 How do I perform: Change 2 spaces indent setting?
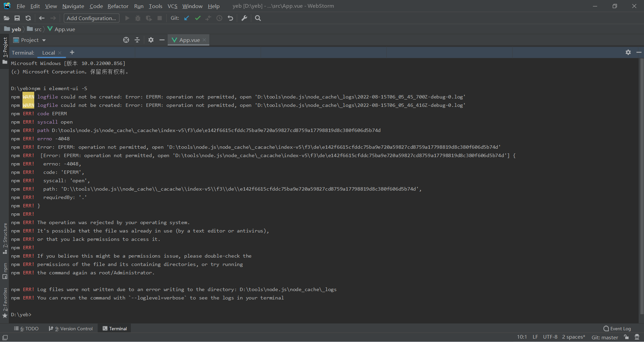(x=574, y=337)
